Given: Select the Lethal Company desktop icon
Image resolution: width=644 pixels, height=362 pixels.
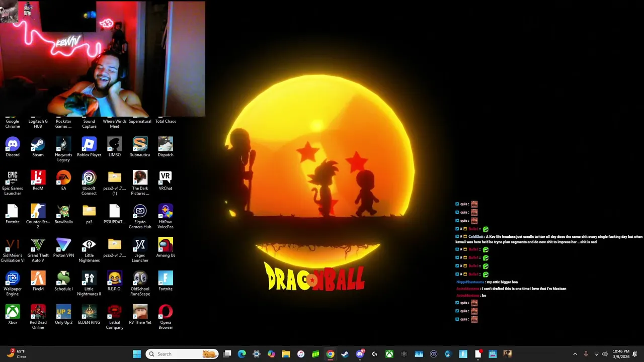Looking at the screenshot, I should tap(115, 318).
